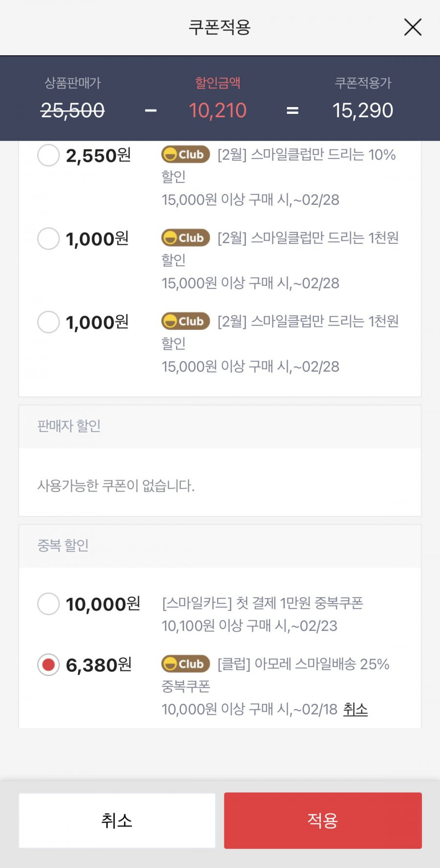
Task: Select the second 1,000원 coupon radio button
Action: (48, 322)
